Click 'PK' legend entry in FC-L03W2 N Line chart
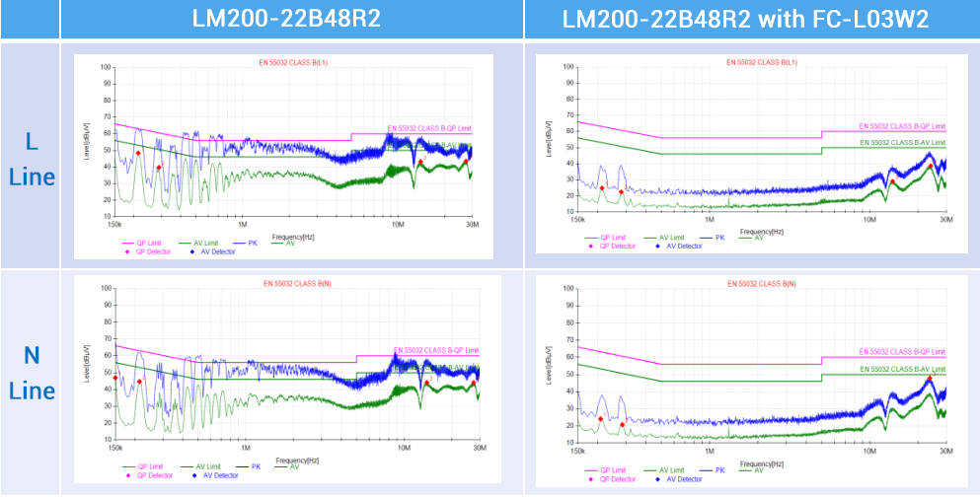Viewport: 980px width, 497px height. coord(712,470)
